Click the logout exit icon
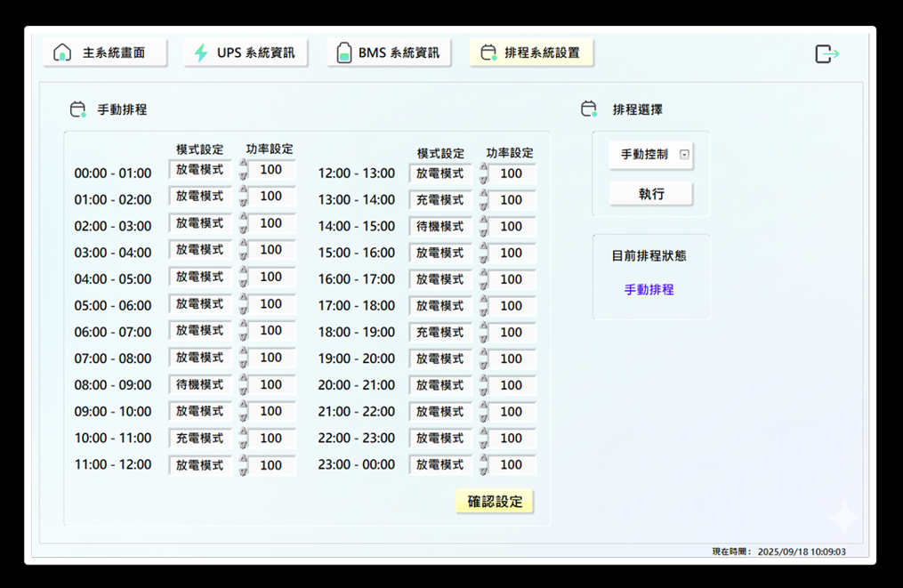The height and width of the screenshot is (588, 903). (x=826, y=54)
